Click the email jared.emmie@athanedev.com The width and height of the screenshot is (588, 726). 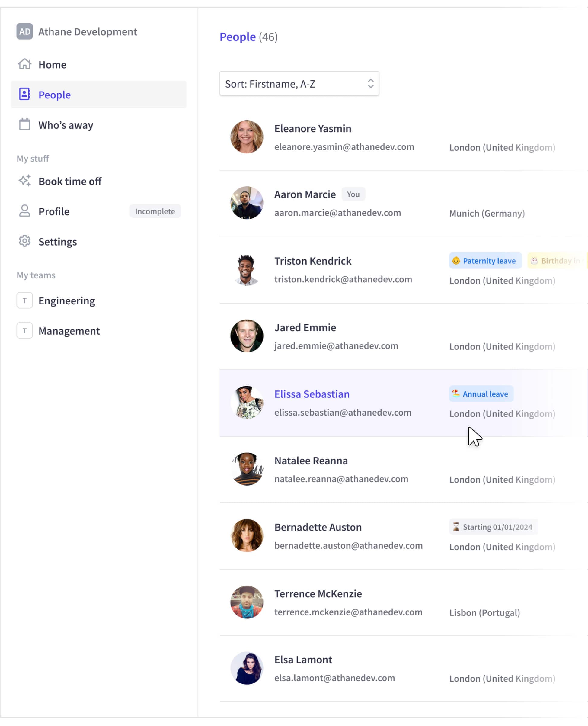336,346
